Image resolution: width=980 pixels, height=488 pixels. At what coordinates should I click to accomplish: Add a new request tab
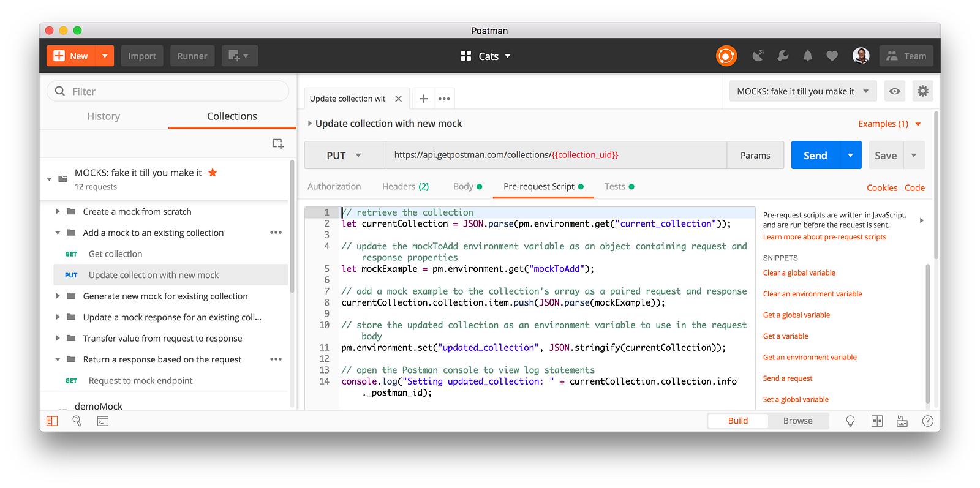point(423,99)
